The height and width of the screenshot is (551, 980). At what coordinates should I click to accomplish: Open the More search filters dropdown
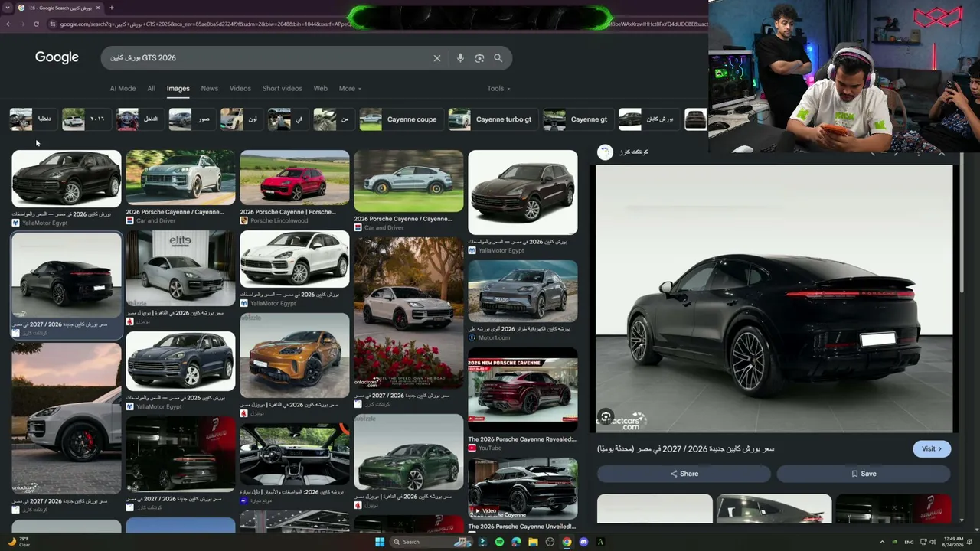click(350, 89)
